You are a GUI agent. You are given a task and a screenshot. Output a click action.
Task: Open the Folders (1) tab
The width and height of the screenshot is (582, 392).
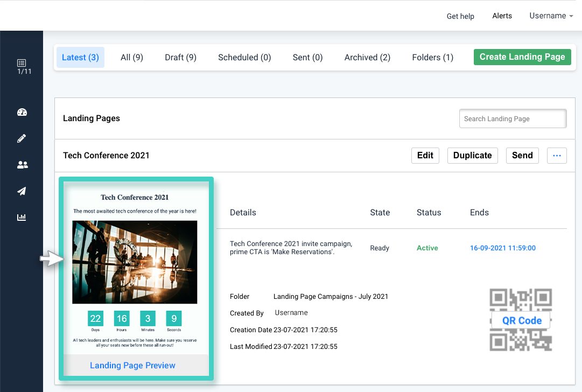[x=433, y=58]
